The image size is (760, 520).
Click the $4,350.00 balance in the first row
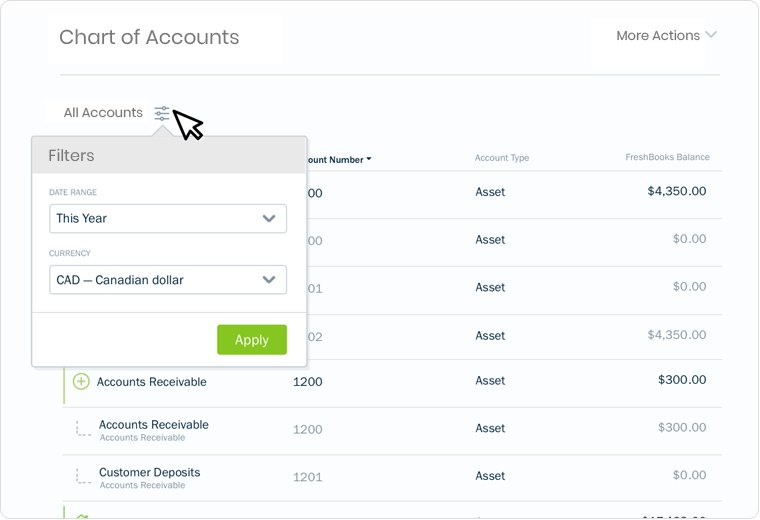coord(677,191)
